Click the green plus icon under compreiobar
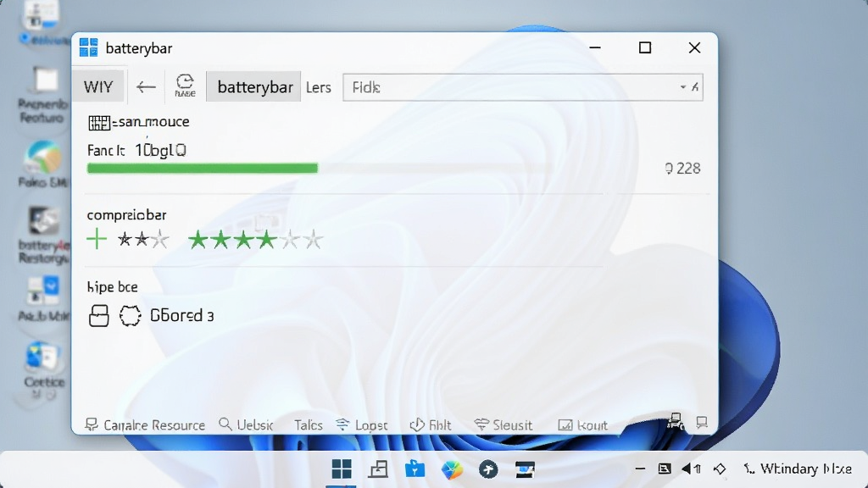 point(97,239)
